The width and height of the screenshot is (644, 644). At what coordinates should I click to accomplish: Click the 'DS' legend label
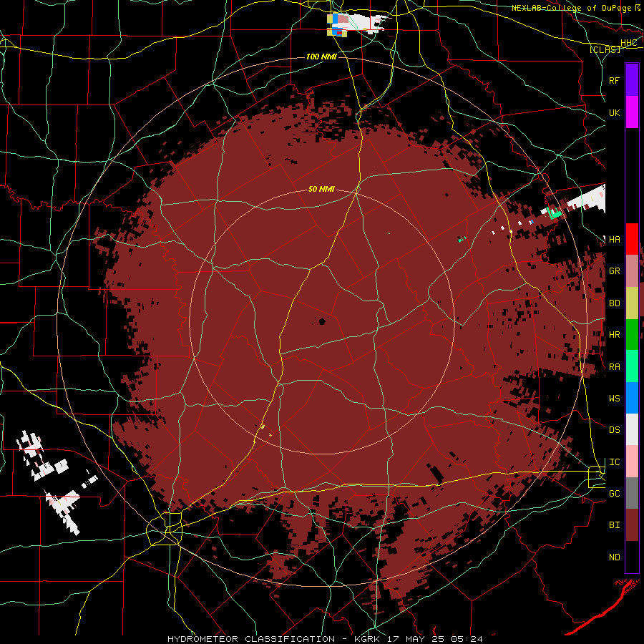tap(614, 430)
